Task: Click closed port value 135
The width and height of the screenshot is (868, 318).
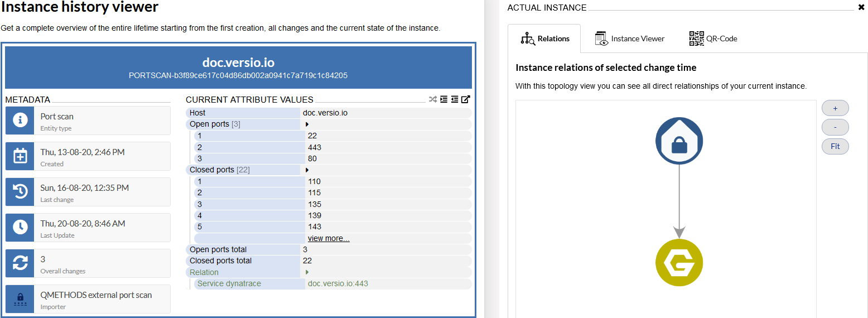Action: pyautogui.click(x=315, y=205)
